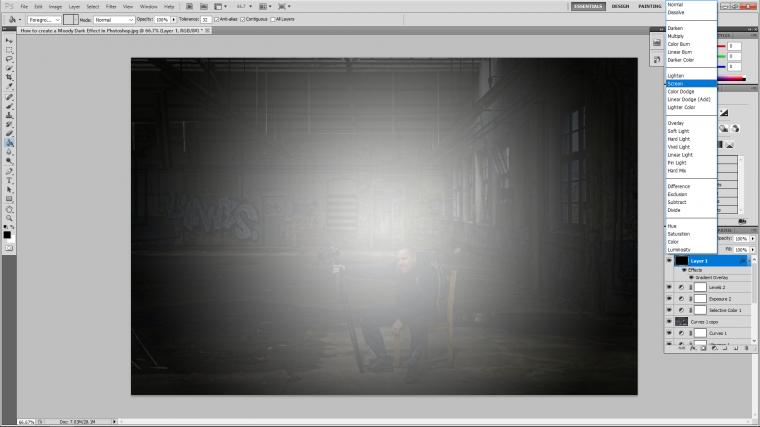Select the Crop tool

point(9,78)
